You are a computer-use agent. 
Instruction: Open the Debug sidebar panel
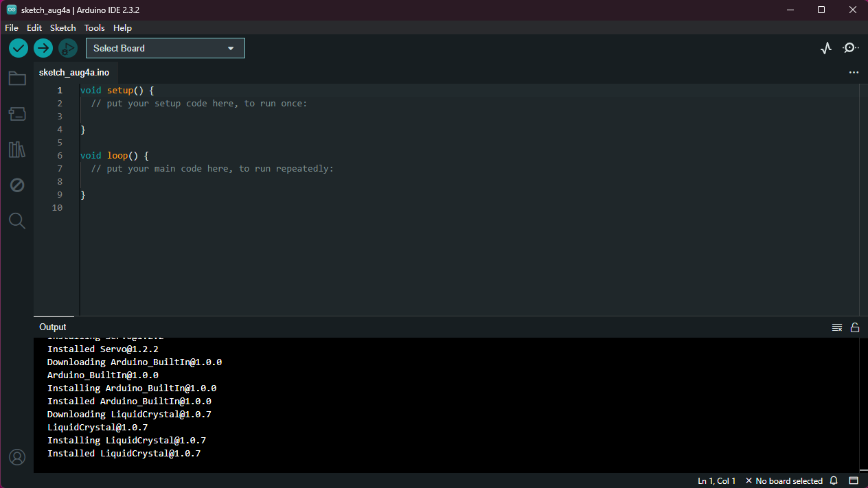pyautogui.click(x=17, y=185)
